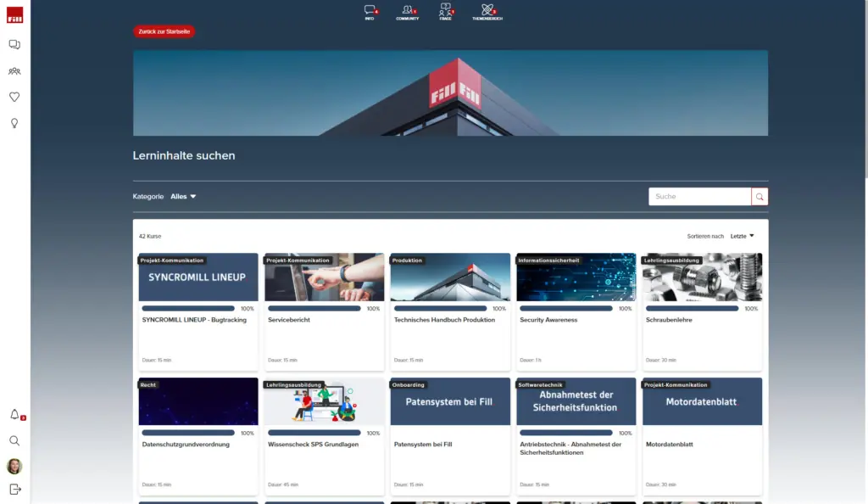
Task: Open the community people sidebar icon
Action: (x=14, y=71)
